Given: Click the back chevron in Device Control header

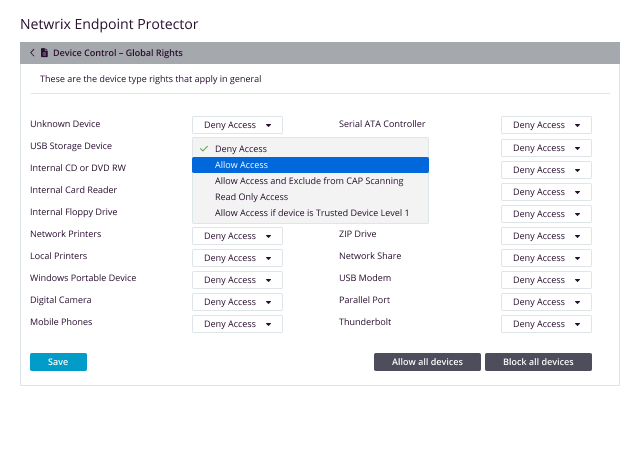Looking at the screenshot, I should pos(32,53).
